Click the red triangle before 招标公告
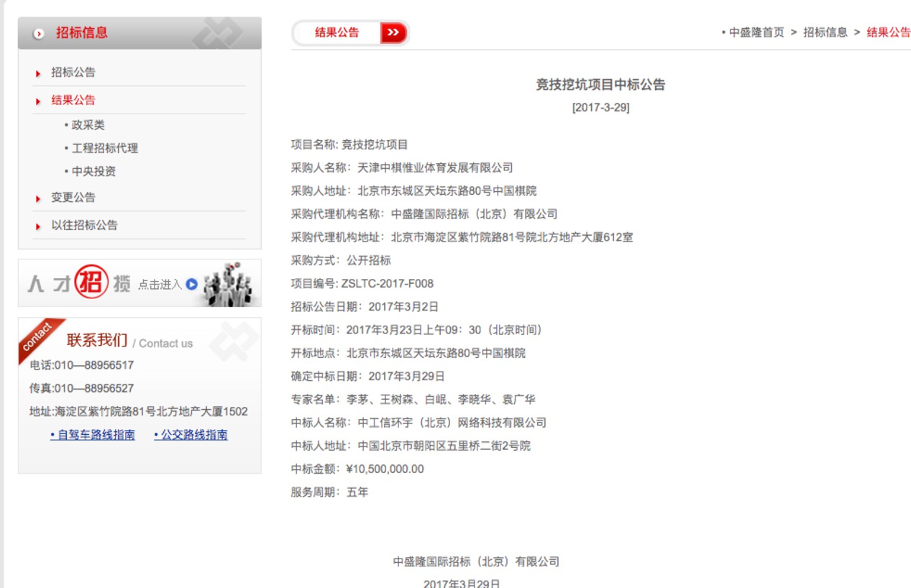The image size is (911, 588). [x=38, y=73]
